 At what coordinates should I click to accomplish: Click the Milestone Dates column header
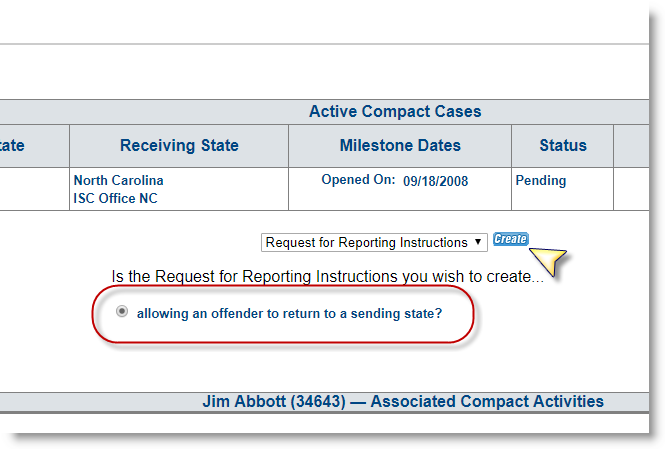(x=400, y=146)
